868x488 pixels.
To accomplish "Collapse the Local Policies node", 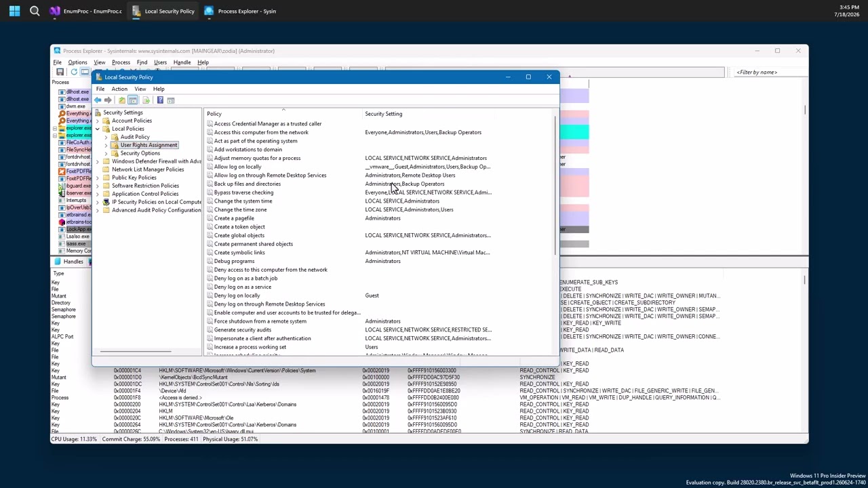I will (x=97, y=129).
